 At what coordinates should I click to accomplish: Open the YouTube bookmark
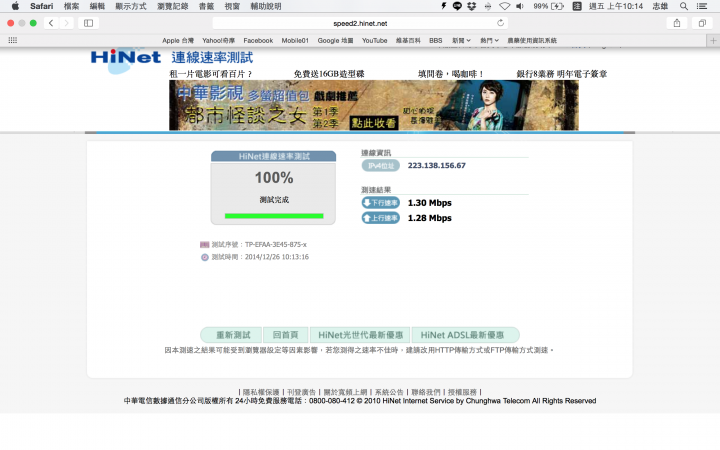pos(374,40)
